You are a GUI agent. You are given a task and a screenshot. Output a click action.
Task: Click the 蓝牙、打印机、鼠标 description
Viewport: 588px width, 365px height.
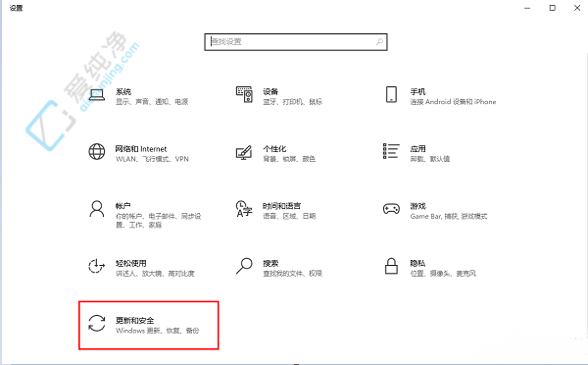(x=292, y=102)
